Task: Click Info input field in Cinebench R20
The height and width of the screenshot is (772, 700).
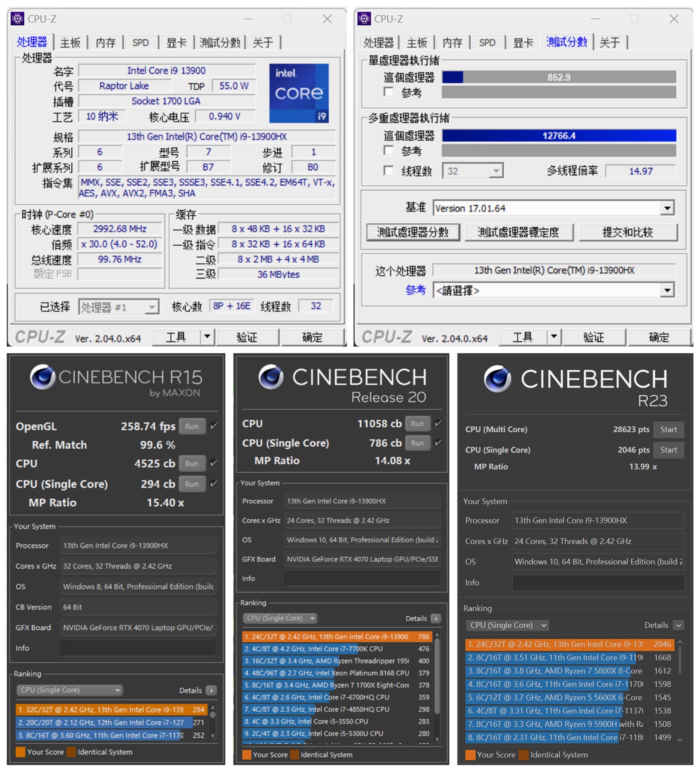Action: pos(362,578)
